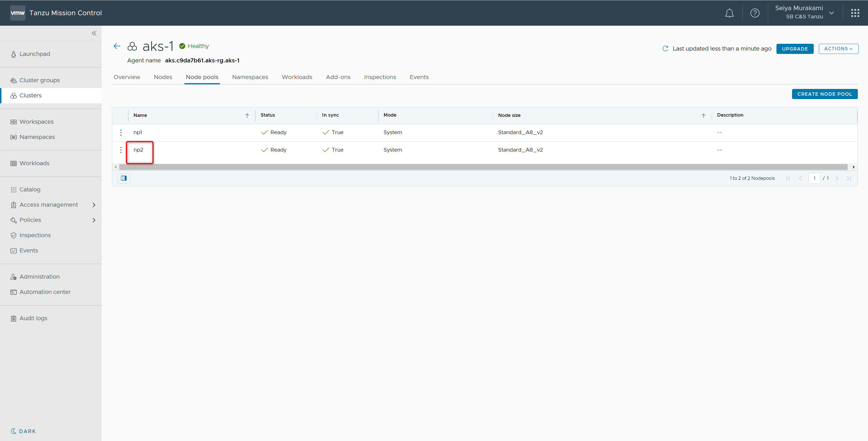This screenshot has width=868, height=441.
Task: Click the refresh icon beside Last updated
Action: pos(665,49)
